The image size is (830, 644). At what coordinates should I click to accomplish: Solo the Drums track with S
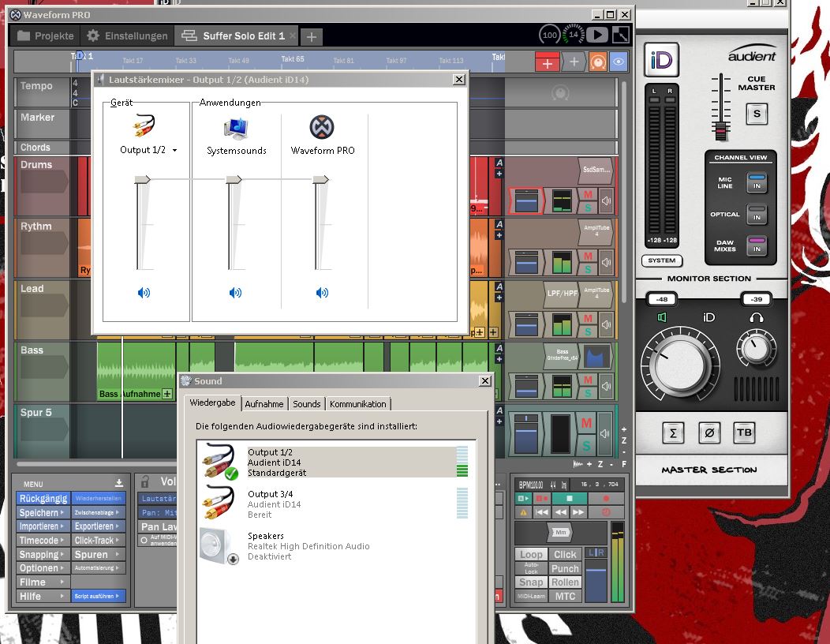point(588,207)
